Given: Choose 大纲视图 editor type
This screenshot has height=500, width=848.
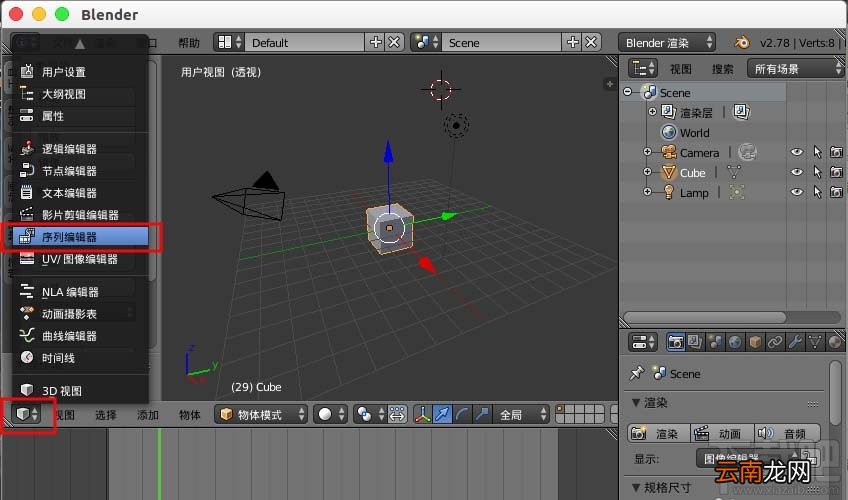Looking at the screenshot, I should click(x=80, y=94).
